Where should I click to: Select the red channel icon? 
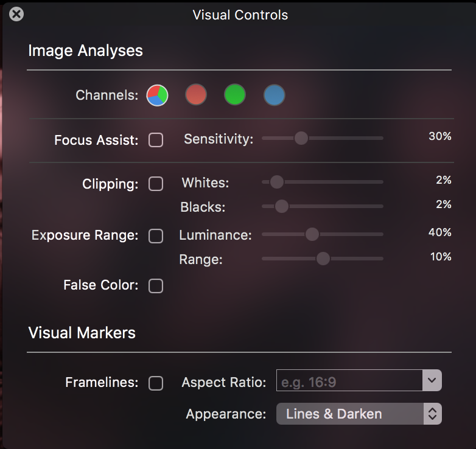pos(196,95)
